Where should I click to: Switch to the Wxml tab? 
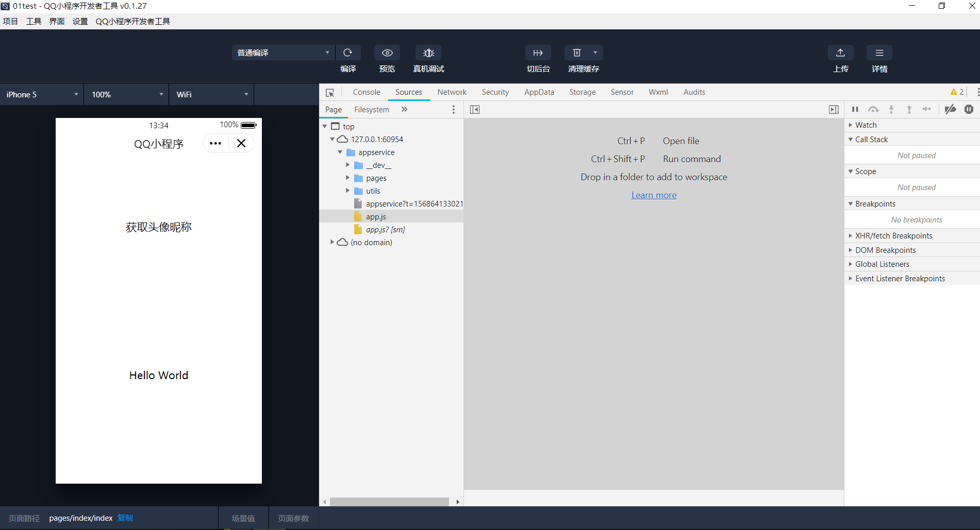(658, 92)
